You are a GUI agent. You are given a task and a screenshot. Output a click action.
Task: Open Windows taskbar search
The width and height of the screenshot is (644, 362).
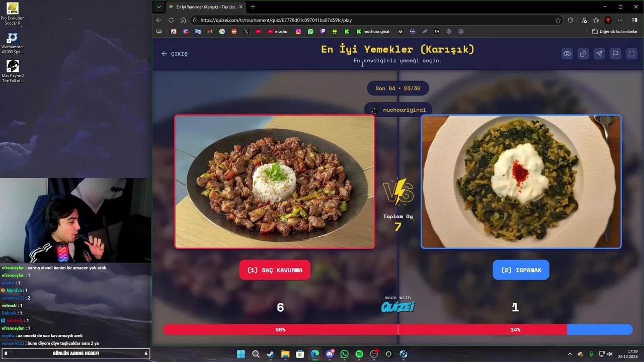pos(256,354)
